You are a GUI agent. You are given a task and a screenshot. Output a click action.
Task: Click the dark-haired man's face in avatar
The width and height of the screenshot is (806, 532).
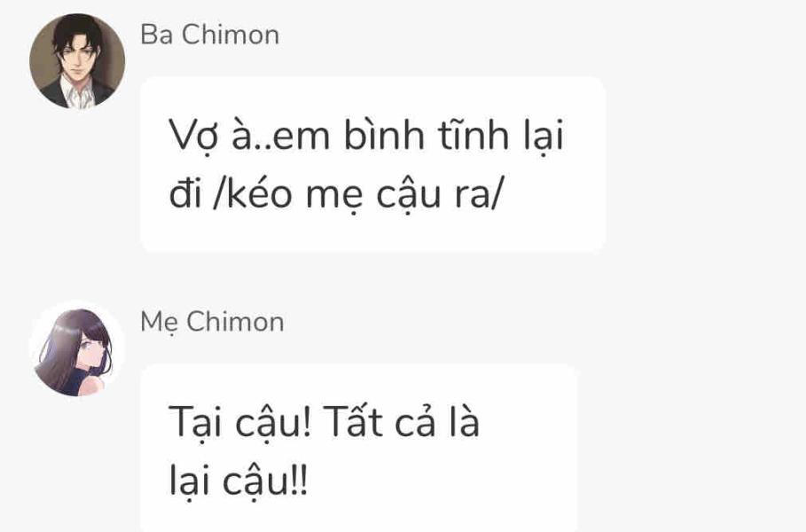(77, 51)
